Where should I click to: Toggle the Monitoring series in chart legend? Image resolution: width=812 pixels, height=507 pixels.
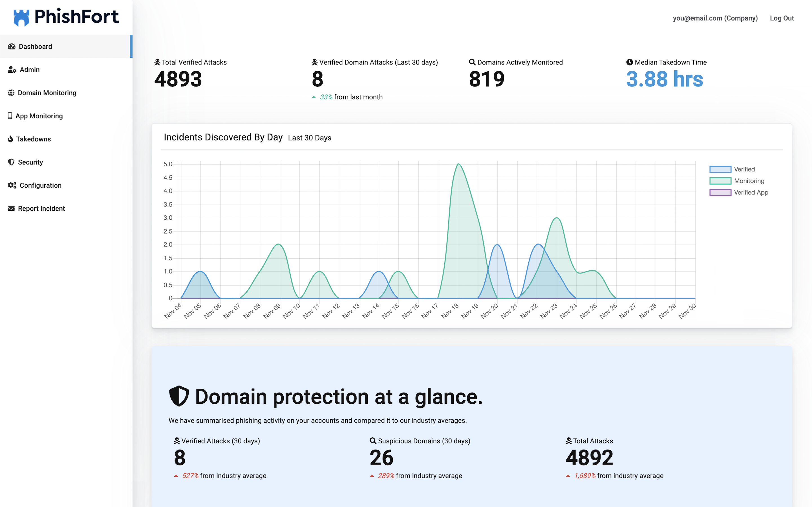(749, 181)
